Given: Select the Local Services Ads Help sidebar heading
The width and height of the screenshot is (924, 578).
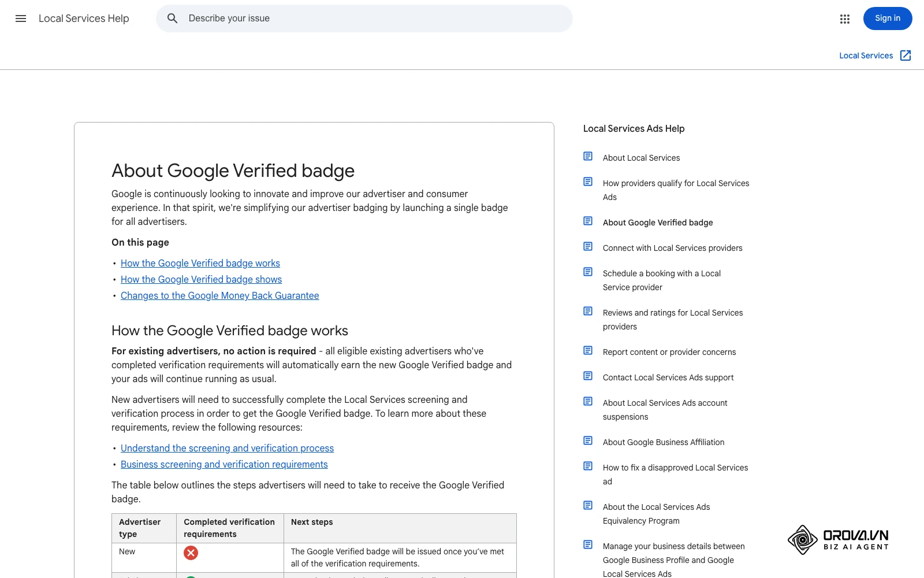Looking at the screenshot, I should point(634,129).
